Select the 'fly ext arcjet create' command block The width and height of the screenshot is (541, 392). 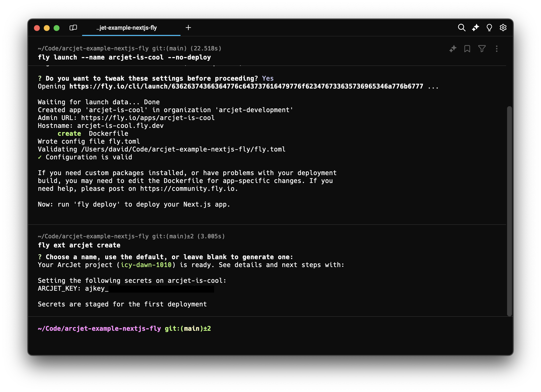(x=79, y=245)
